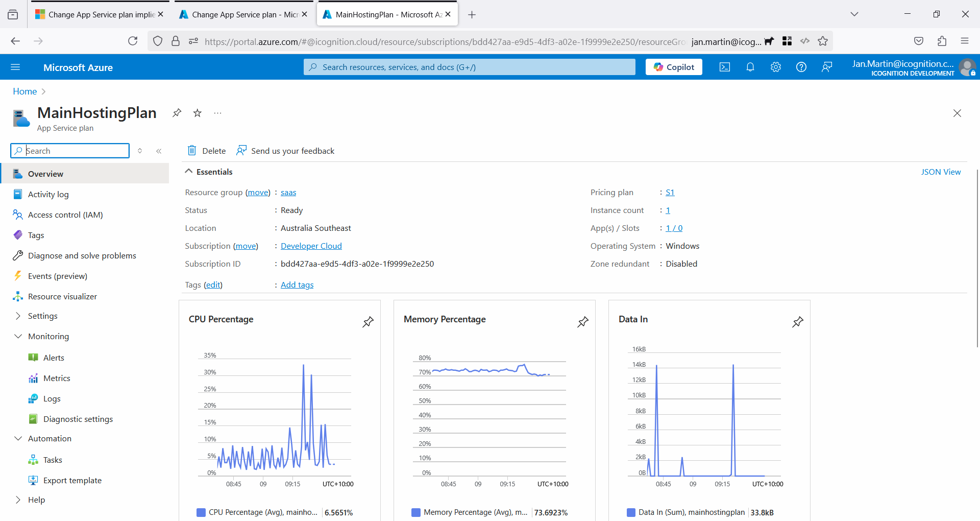980x521 pixels.
Task: Open more options ellipsis next to title
Action: pyautogui.click(x=218, y=113)
